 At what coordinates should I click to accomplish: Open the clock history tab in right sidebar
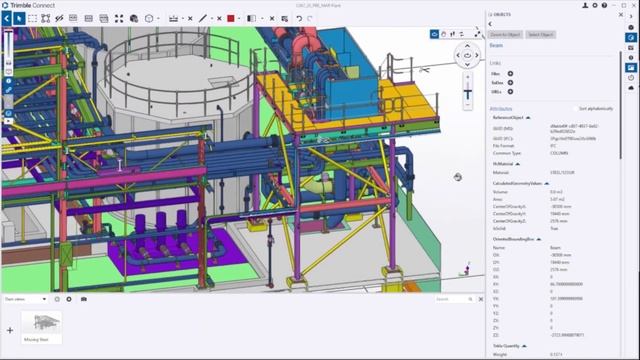631,78
